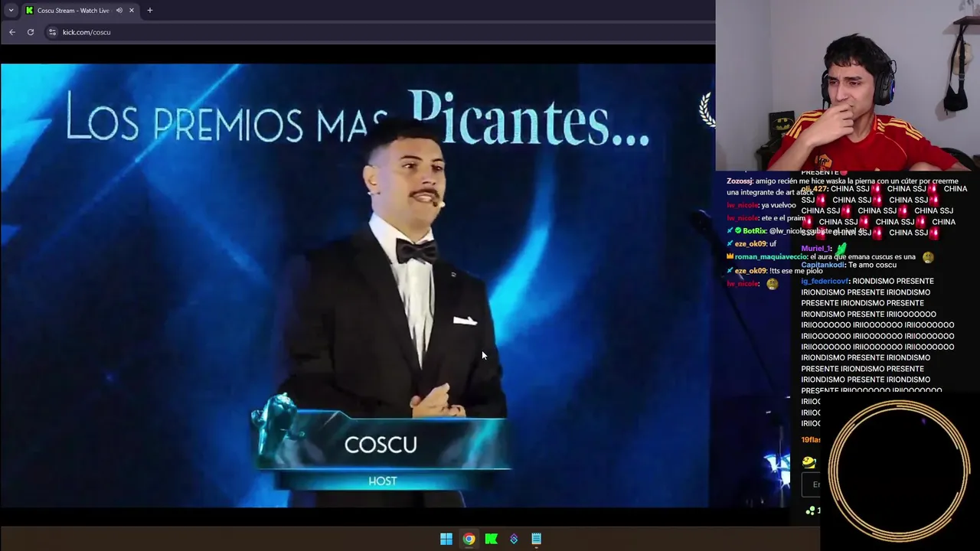Open a new browser tab
This screenshot has height=551, width=980.
tap(150, 10)
